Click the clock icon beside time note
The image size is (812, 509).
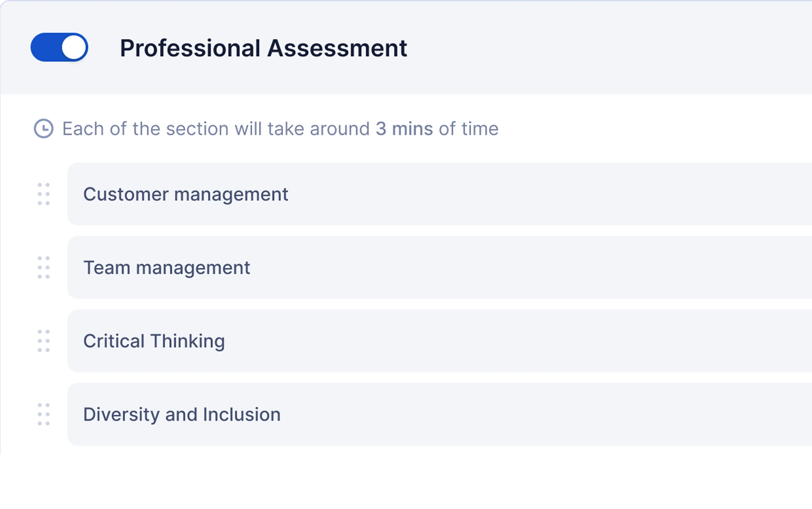click(x=44, y=129)
